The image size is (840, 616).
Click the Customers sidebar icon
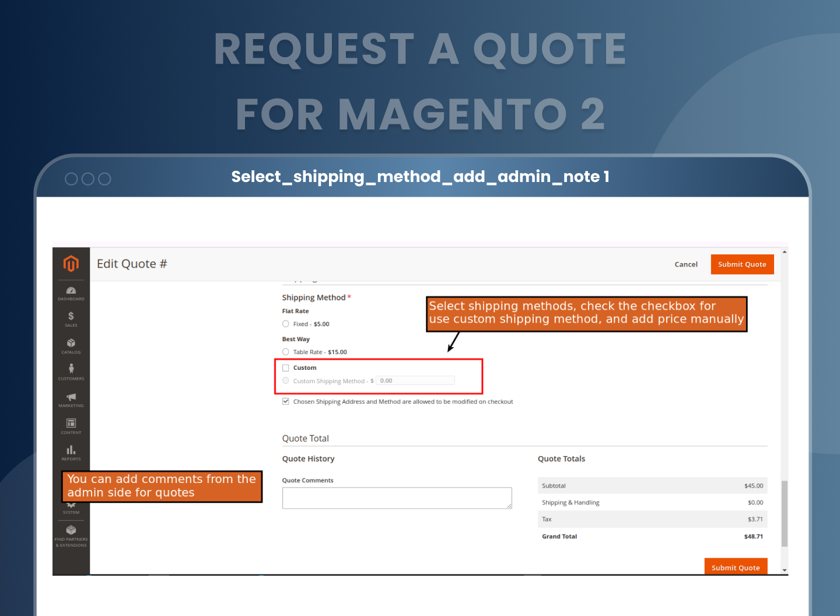(71, 370)
